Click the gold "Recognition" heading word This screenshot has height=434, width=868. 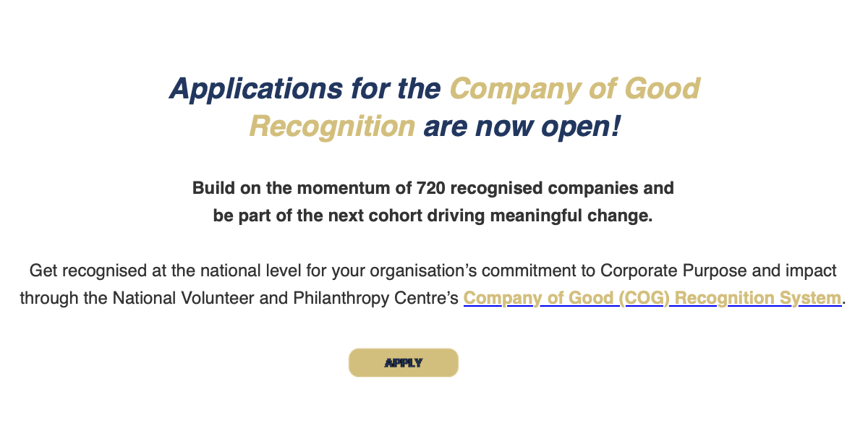pos(332,127)
